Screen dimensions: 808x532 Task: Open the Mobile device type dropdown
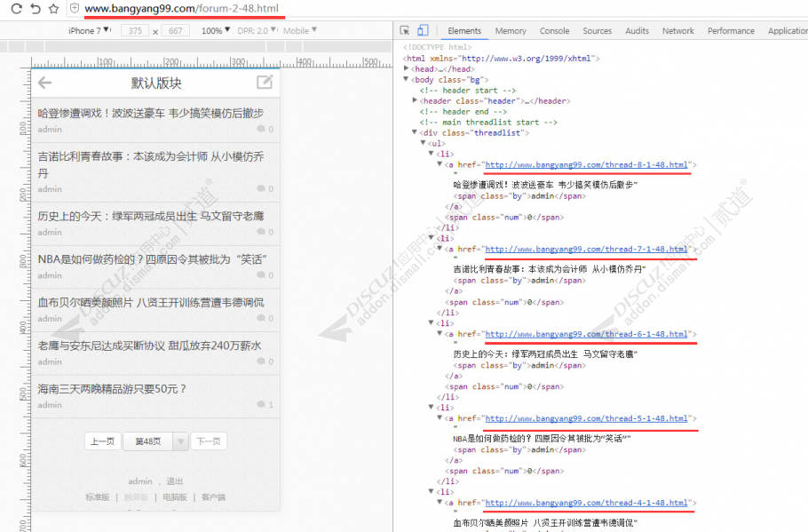click(300, 31)
